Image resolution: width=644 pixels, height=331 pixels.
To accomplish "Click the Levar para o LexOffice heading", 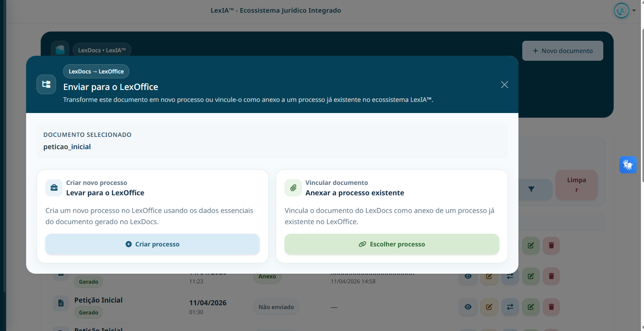I will coord(105,193).
